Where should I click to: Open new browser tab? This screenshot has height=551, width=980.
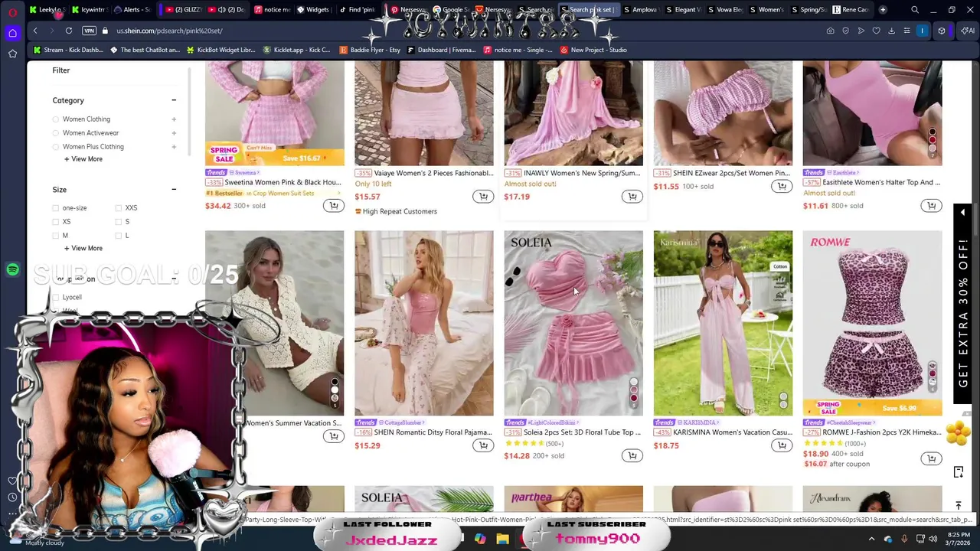pos(883,10)
